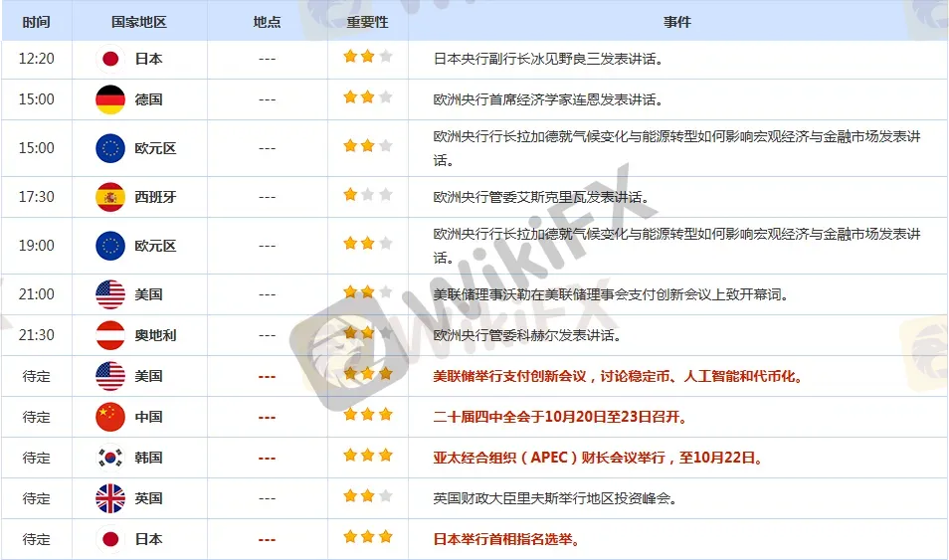Select the 21:00 time cell

click(37, 294)
